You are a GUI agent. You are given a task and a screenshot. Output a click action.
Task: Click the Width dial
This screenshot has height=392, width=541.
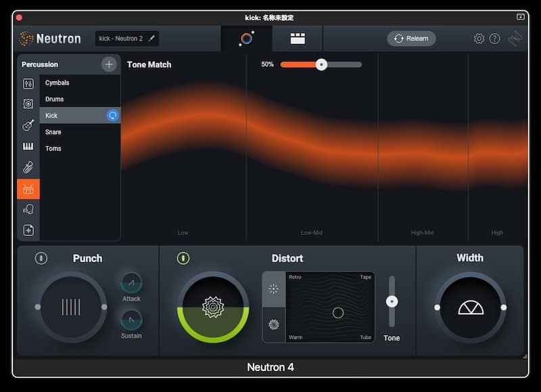point(471,308)
